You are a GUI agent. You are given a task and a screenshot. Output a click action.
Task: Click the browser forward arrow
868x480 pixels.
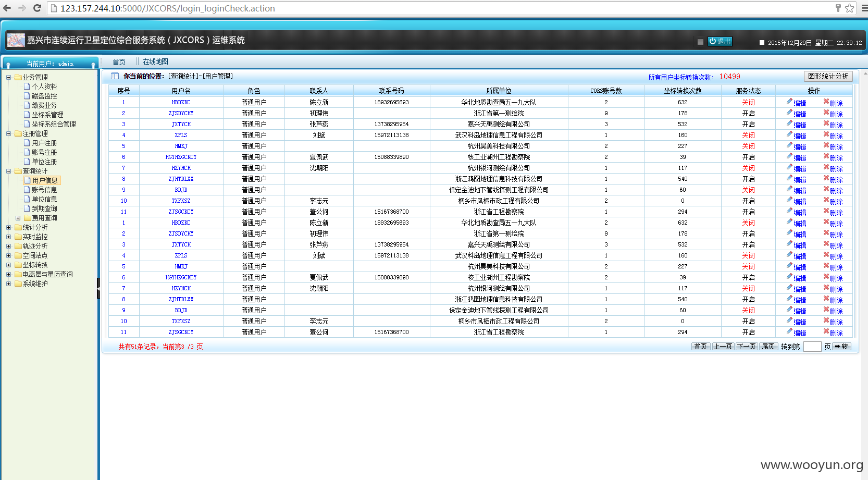[x=22, y=8]
